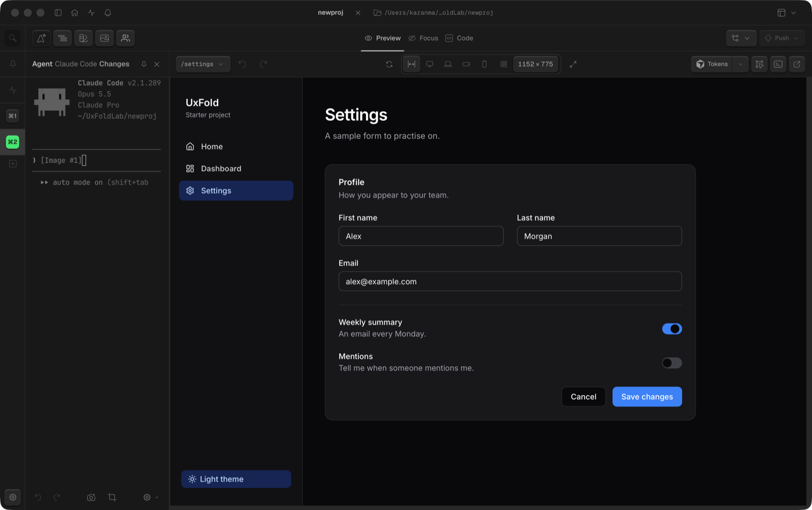The height and width of the screenshot is (510, 812).
Task: Open the layout dropdown at top right
Action: [787, 13]
